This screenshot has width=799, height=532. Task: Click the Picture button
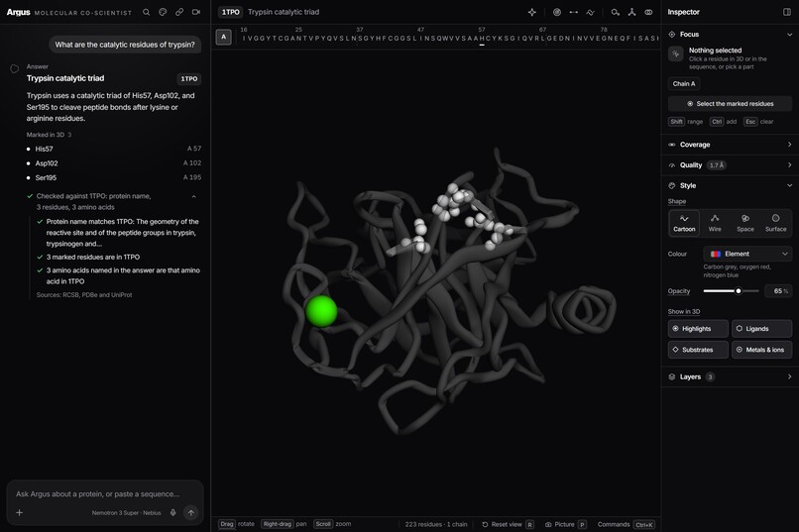coord(566,524)
